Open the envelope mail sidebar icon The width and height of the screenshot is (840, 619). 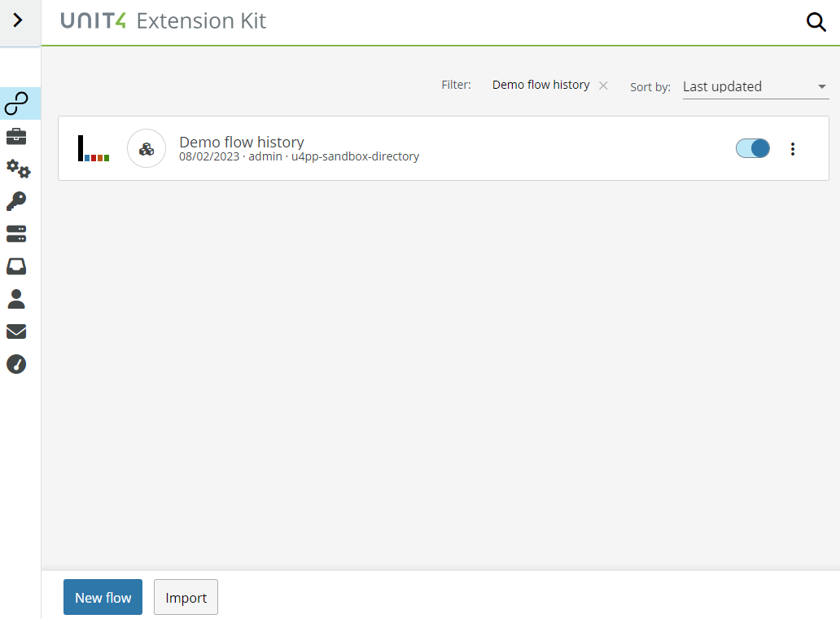16,331
